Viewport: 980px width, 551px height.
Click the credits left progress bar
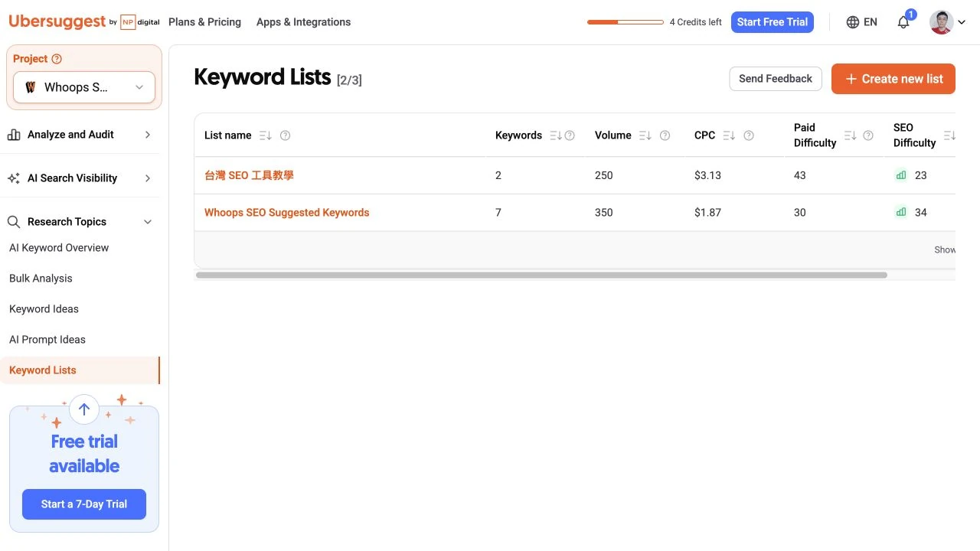(x=626, y=22)
